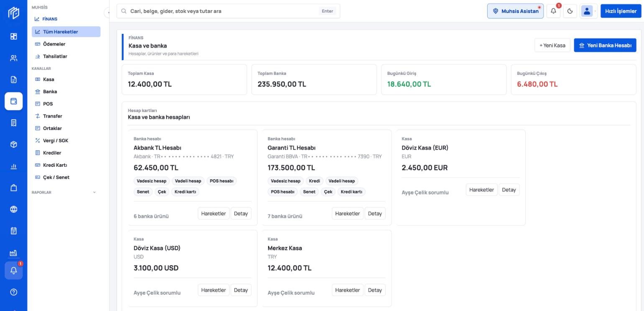This screenshot has width=644, height=311.
Task: Click the + Yeni Kasa button
Action: pos(552,45)
